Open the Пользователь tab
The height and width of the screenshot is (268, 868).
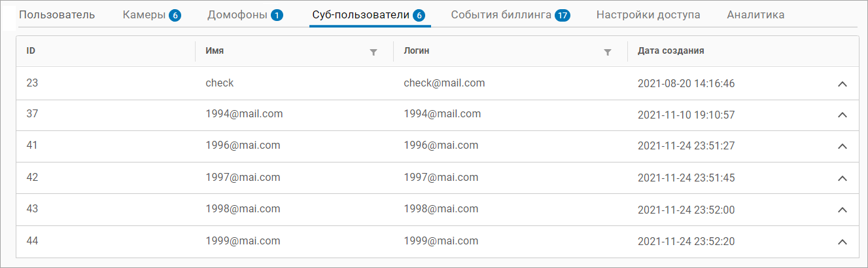(57, 14)
